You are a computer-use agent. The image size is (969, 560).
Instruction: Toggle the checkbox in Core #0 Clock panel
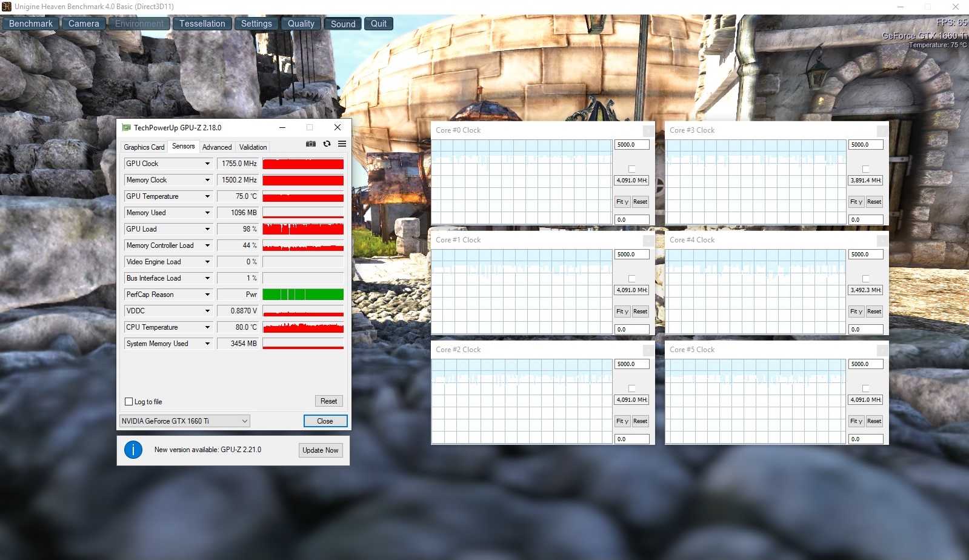point(632,169)
